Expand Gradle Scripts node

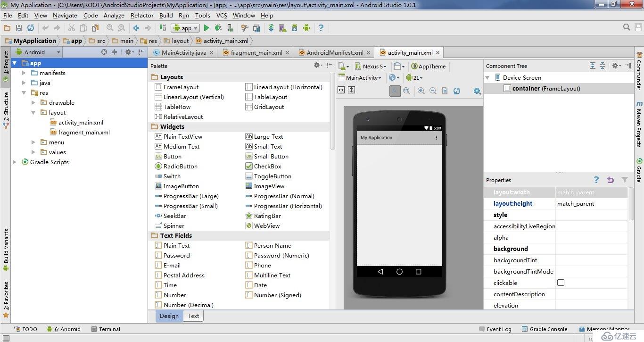[x=15, y=162]
